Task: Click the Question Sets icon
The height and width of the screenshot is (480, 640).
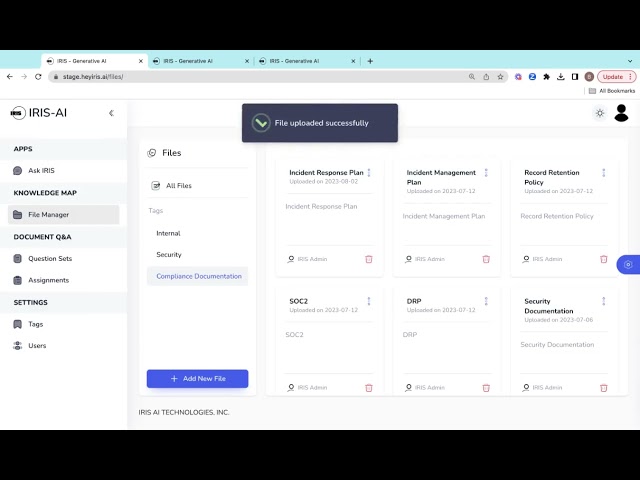Action: coord(18,258)
